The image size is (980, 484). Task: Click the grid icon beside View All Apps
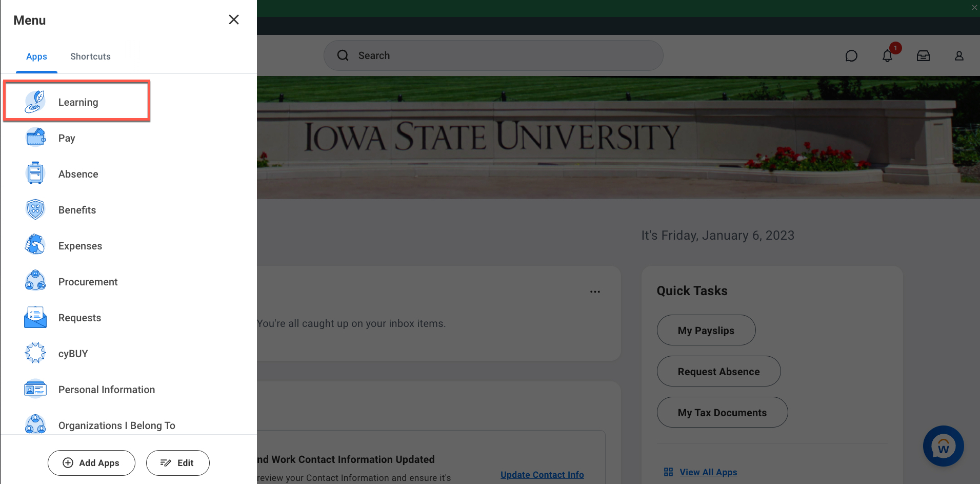point(668,472)
